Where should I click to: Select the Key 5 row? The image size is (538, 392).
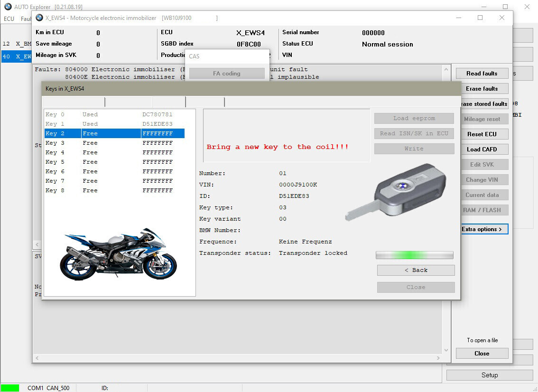(x=115, y=162)
